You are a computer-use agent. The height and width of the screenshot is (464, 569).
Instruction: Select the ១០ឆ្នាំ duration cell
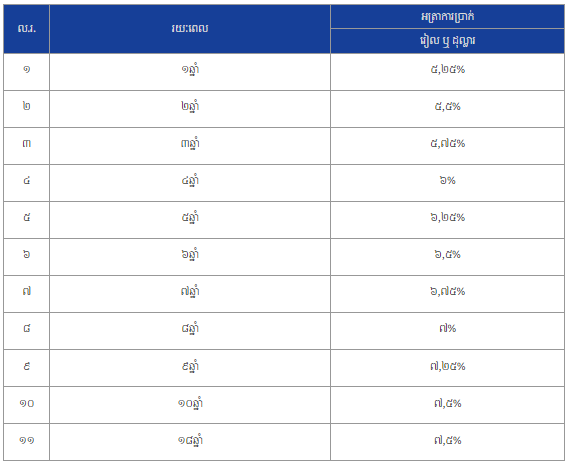(190, 405)
